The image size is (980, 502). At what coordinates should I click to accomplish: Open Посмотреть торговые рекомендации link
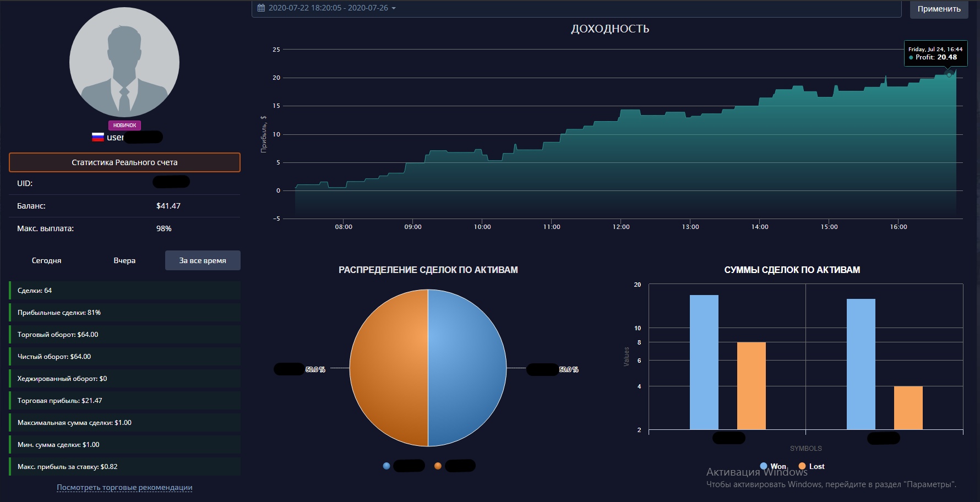[124, 487]
